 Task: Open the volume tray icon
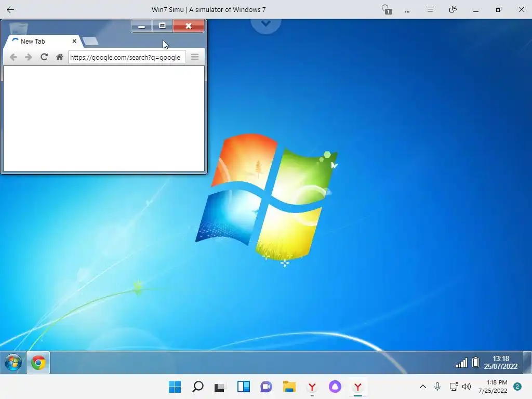pos(467,387)
